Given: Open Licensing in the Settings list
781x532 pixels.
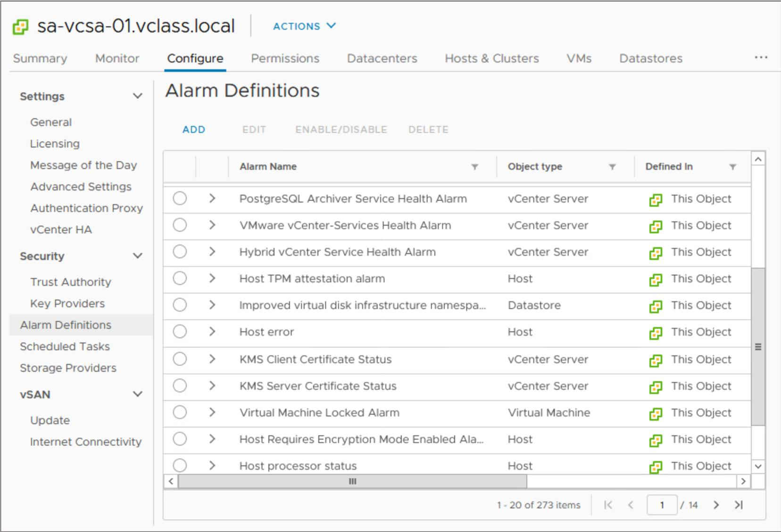Looking at the screenshot, I should 55,144.
